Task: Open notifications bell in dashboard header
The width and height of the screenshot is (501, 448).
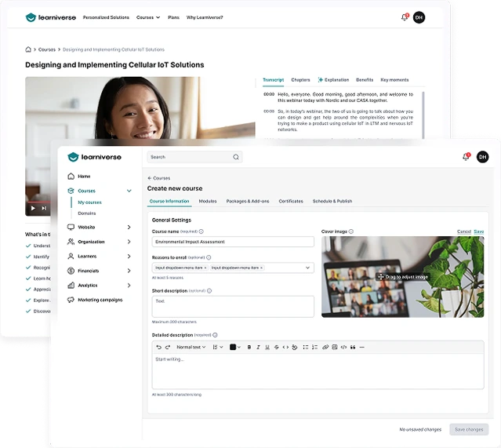Action: click(x=467, y=157)
